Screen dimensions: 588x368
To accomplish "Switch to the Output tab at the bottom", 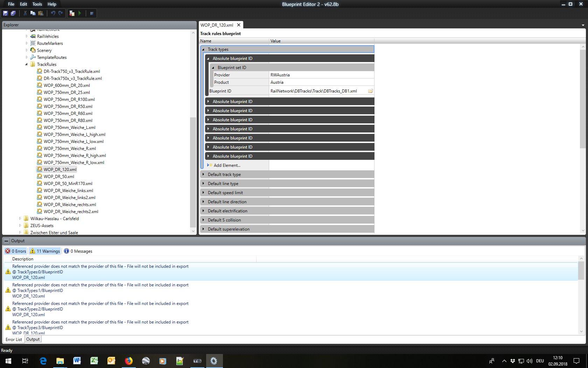I will pos(33,339).
